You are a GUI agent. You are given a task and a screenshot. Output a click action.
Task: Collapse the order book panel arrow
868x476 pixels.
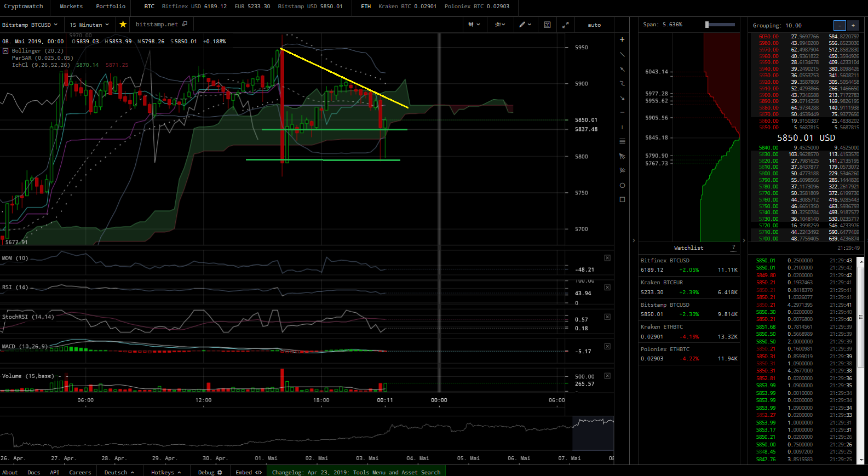point(744,240)
